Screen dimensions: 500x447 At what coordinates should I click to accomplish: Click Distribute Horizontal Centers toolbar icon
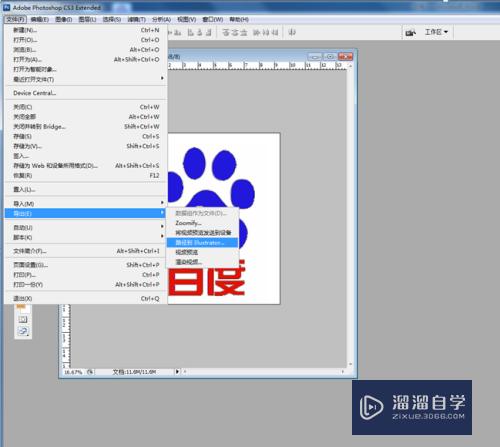click(x=266, y=32)
